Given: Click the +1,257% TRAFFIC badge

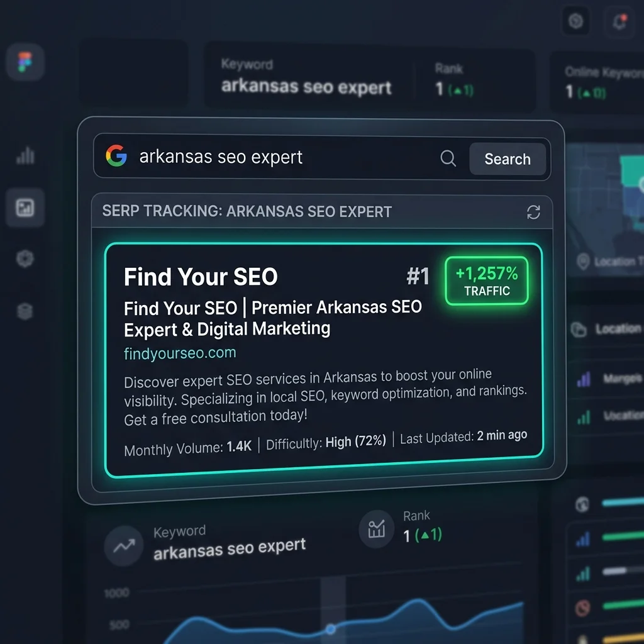Looking at the screenshot, I should [487, 281].
